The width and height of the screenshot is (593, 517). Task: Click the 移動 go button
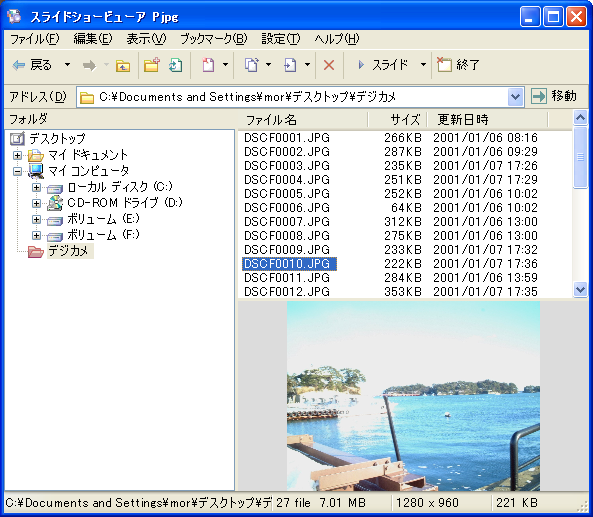point(554,96)
